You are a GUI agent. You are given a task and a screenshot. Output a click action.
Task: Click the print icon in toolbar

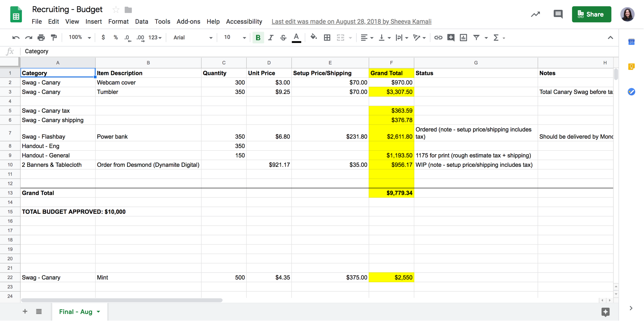coord(41,38)
